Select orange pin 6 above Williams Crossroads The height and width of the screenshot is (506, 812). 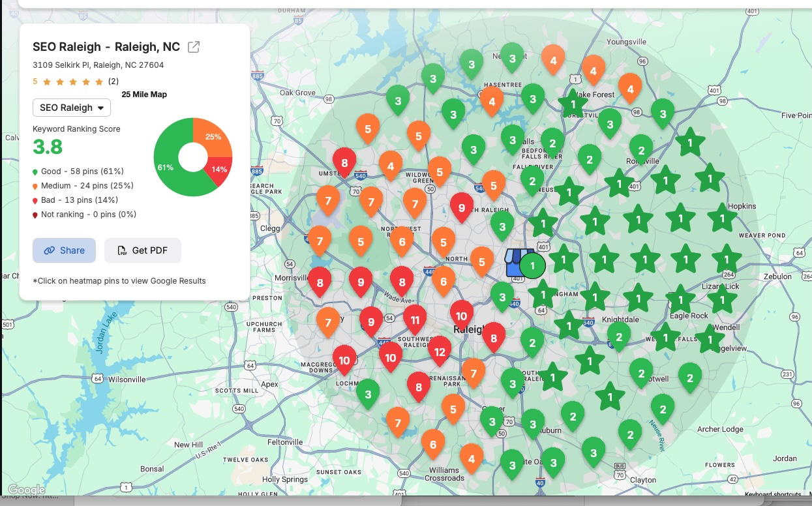tap(433, 445)
